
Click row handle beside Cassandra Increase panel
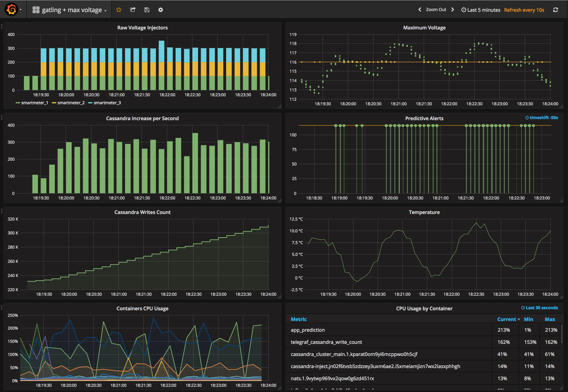(2, 117)
